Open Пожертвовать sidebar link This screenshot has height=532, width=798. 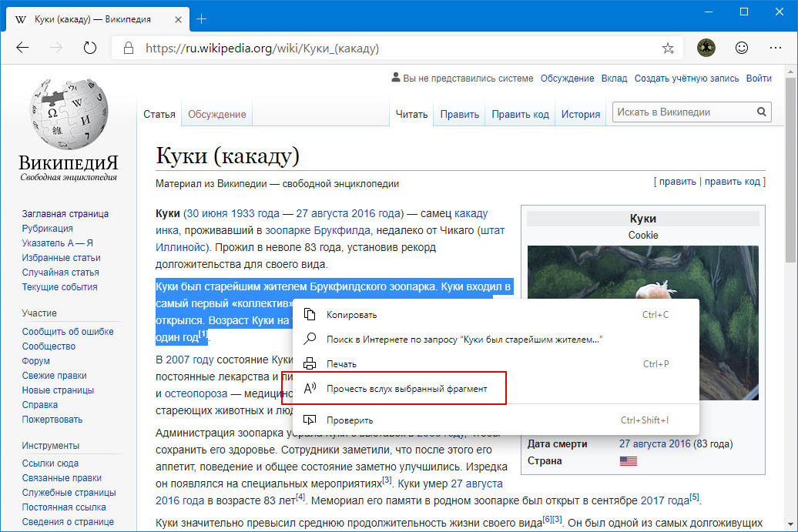pyautogui.click(x=52, y=420)
